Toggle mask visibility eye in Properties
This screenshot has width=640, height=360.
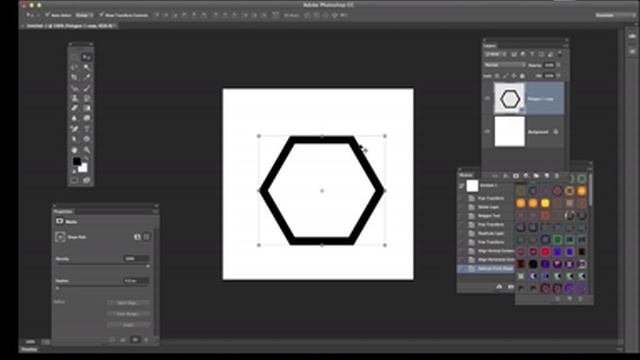(135, 340)
